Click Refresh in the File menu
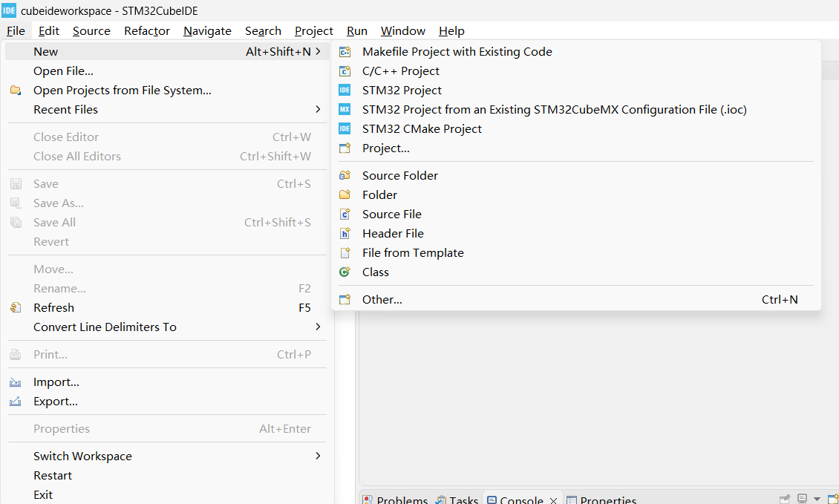 [x=167, y=307]
